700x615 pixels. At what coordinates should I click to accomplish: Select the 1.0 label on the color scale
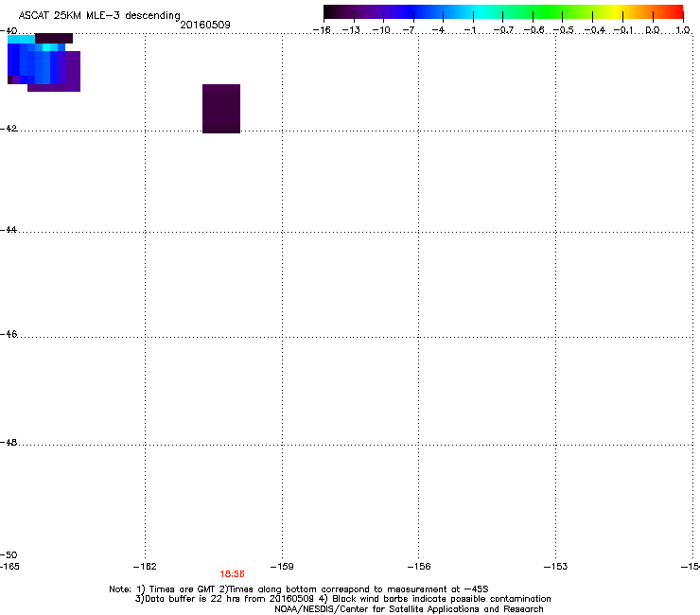683,30
